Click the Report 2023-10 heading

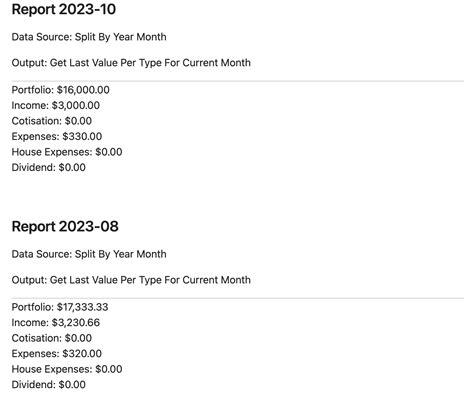coord(64,9)
